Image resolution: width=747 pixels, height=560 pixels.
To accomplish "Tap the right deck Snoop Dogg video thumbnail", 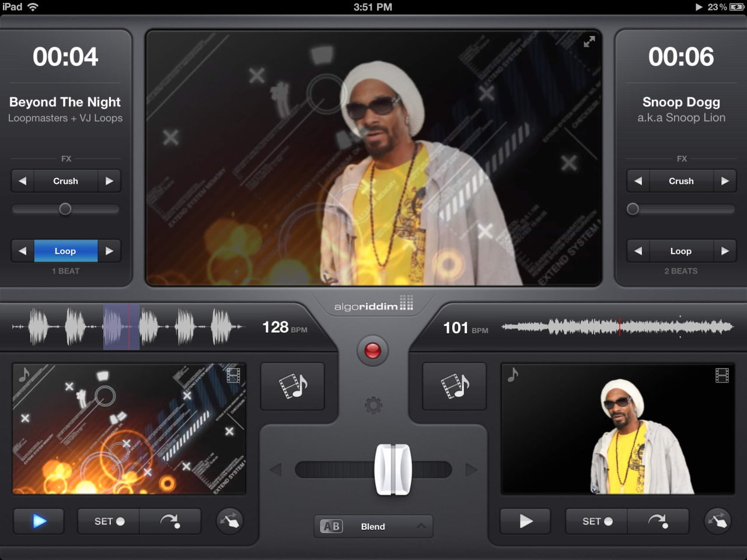I will (617, 429).
